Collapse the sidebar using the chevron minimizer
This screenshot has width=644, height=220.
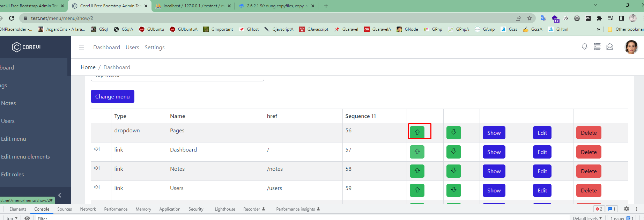[x=60, y=195]
